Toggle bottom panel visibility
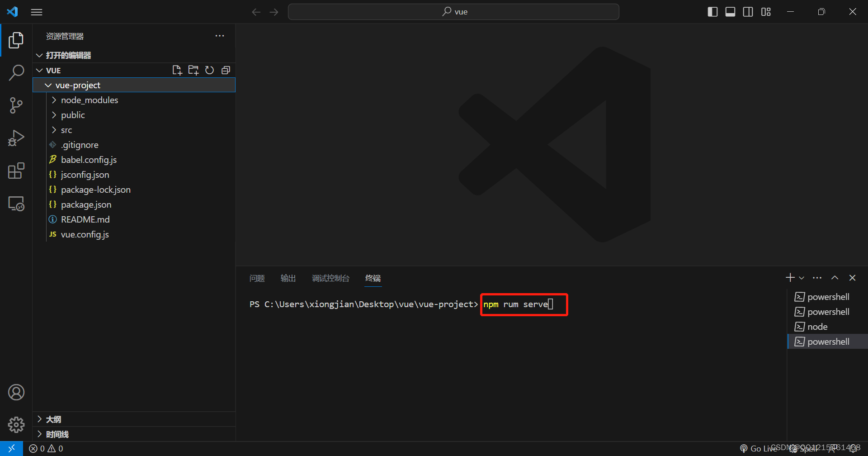868x456 pixels. 730,12
